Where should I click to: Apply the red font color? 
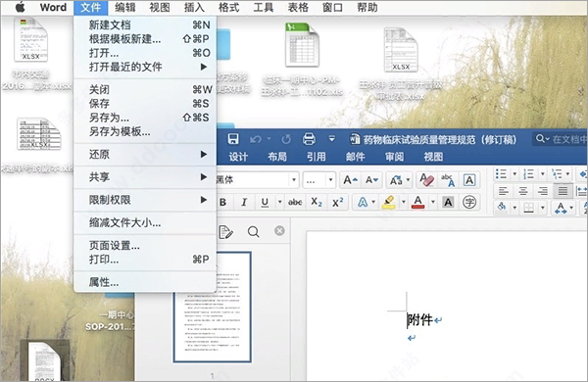click(417, 203)
